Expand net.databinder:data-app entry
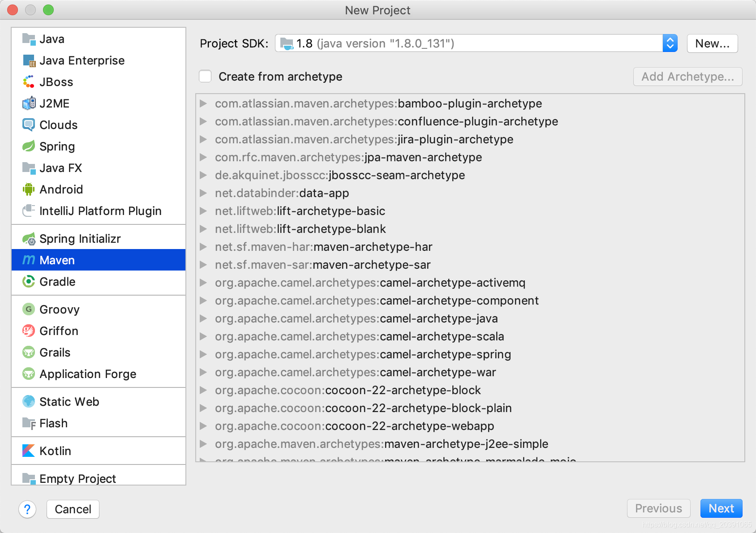The height and width of the screenshot is (533, 756). (203, 193)
